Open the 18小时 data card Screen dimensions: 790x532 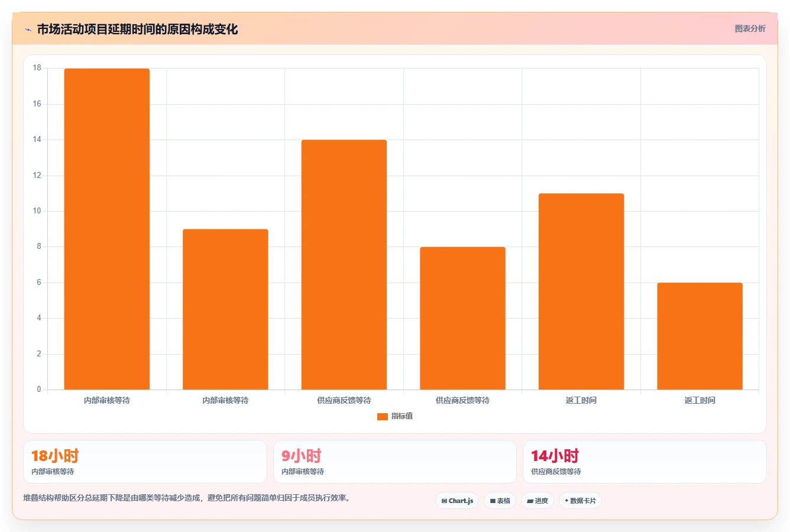click(145, 462)
